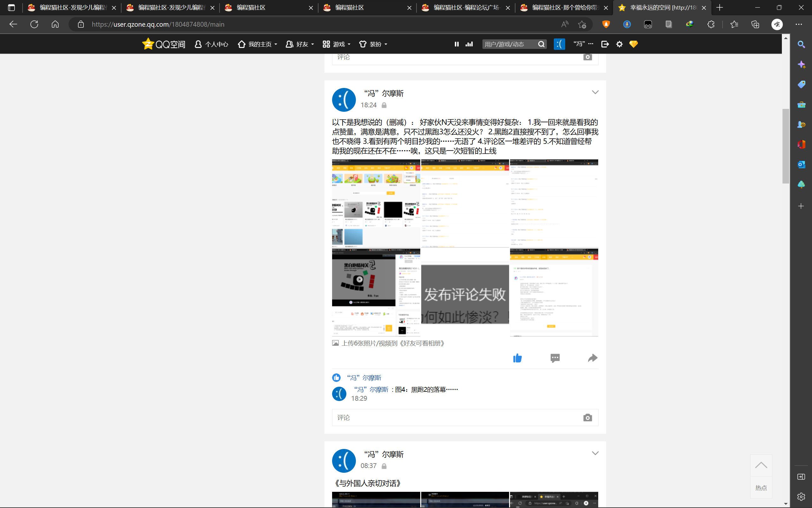View site information lock icon
Image resolution: width=812 pixels, height=508 pixels.
click(x=81, y=24)
